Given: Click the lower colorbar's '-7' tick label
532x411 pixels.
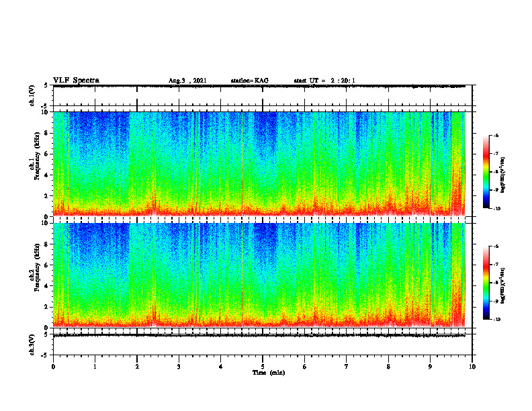Looking at the screenshot, I should pos(496,265).
